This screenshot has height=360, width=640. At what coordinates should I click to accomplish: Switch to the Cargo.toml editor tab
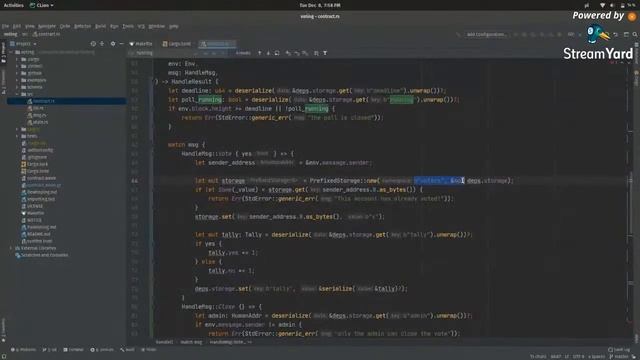pyautogui.click(x=177, y=44)
